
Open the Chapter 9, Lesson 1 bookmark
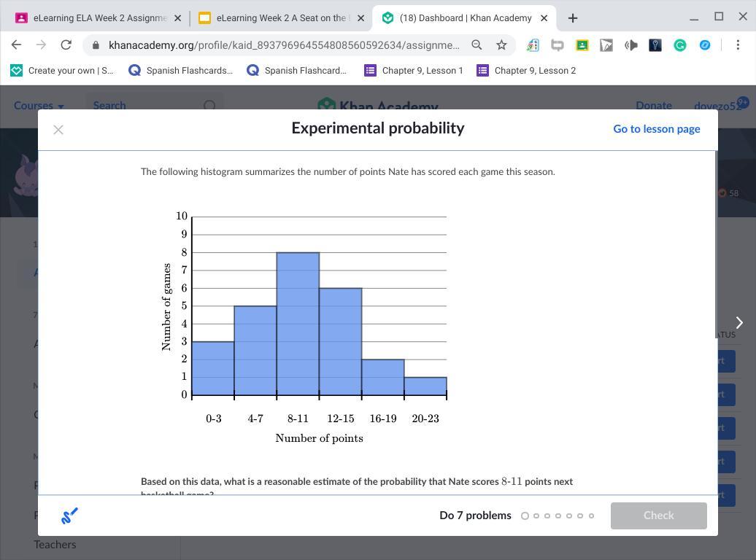coord(414,70)
